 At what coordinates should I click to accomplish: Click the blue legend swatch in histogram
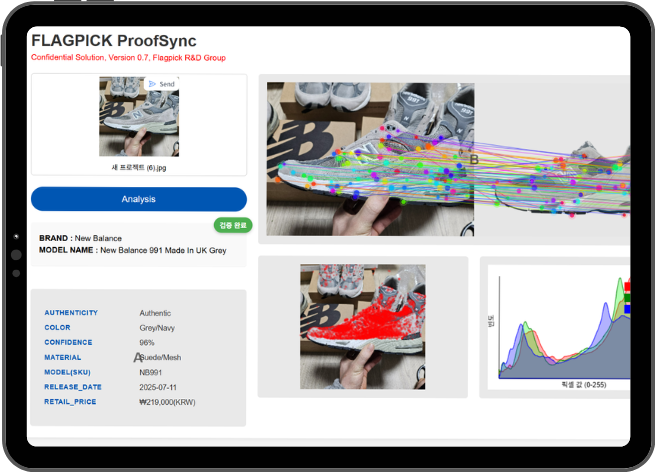click(627, 310)
